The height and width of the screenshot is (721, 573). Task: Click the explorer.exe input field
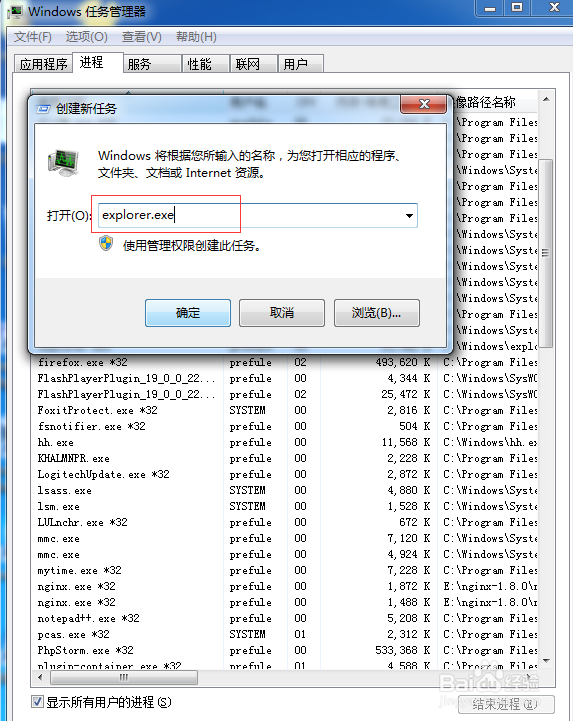pos(258,216)
